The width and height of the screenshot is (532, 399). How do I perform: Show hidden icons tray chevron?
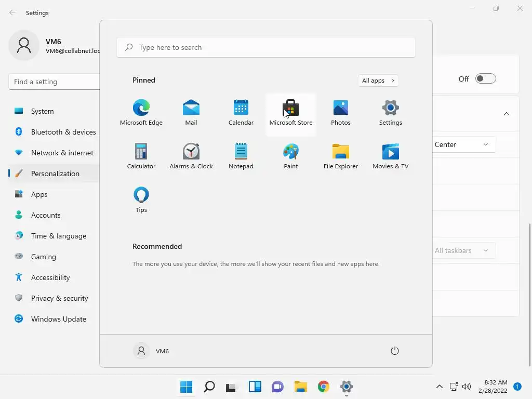[440, 387]
